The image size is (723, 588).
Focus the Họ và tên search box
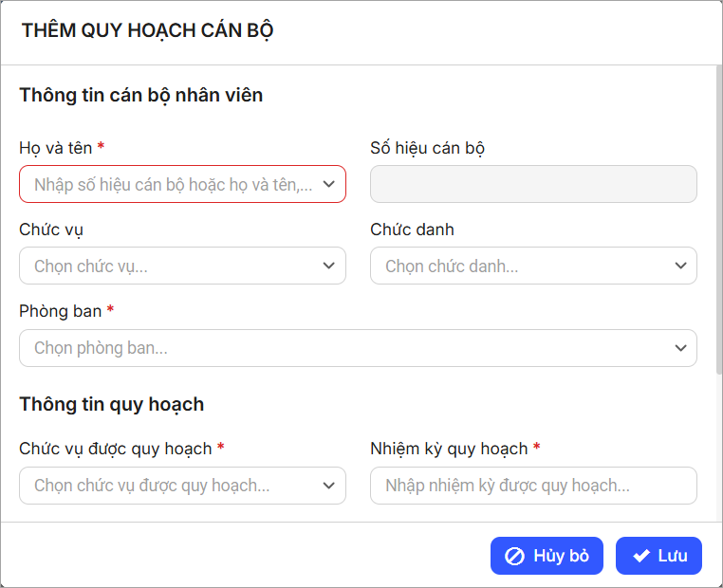point(171,184)
